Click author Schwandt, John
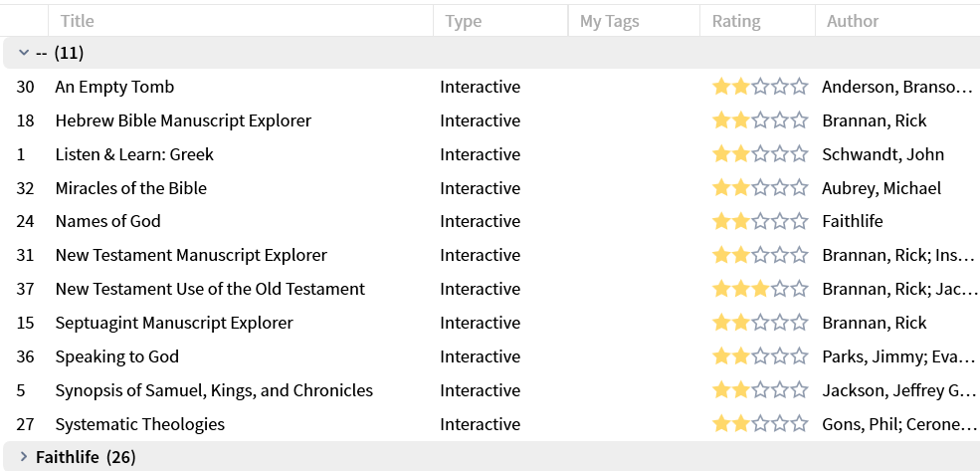 pyautogui.click(x=882, y=155)
